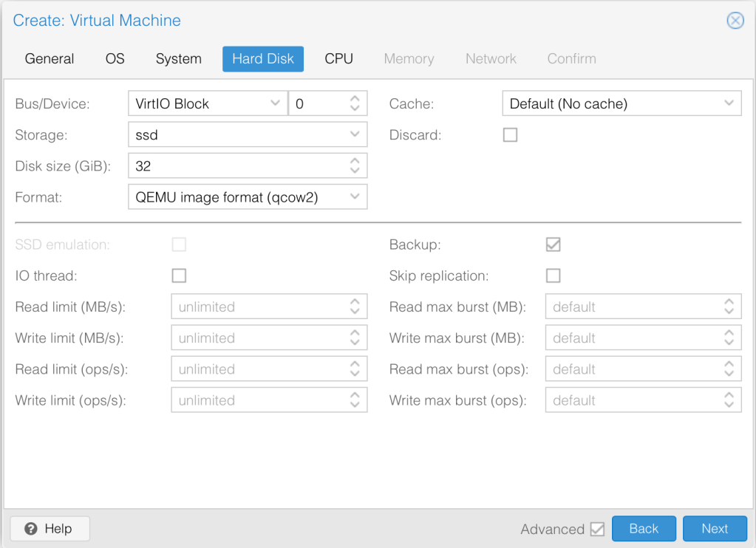This screenshot has height=548, width=756.
Task: Click the Read limit (MB/s) spinner arrows
Action: [355, 307]
